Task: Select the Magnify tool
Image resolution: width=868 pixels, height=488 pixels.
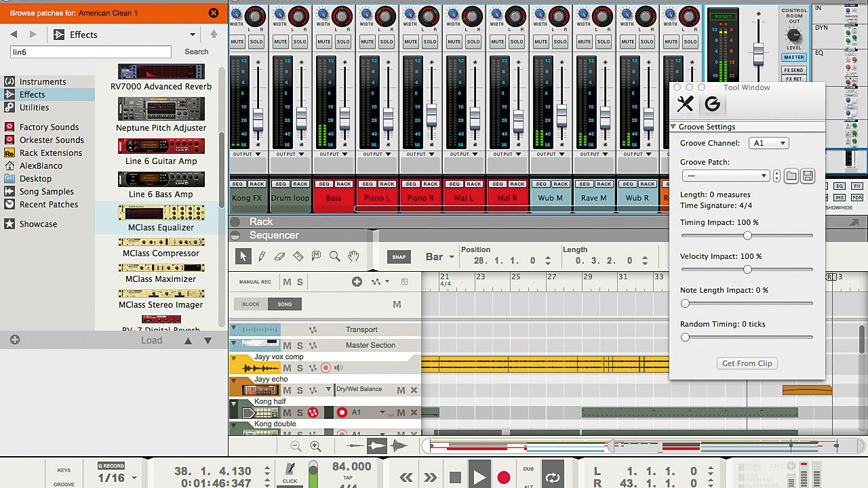Action: tap(334, 256)
